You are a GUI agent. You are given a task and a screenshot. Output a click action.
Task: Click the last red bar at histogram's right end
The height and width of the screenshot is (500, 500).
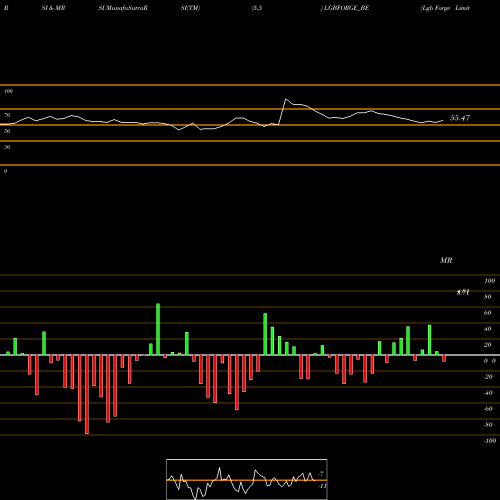click(444, 358)
